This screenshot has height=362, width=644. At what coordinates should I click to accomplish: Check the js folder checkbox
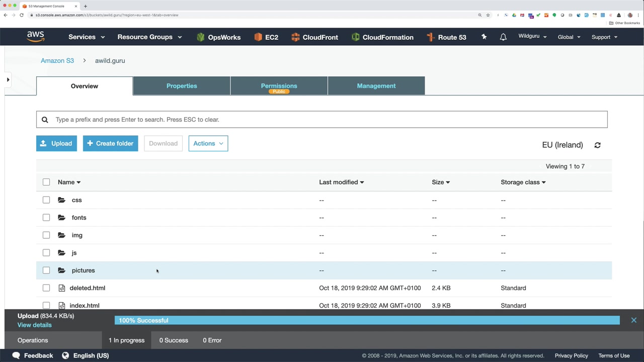46,253
